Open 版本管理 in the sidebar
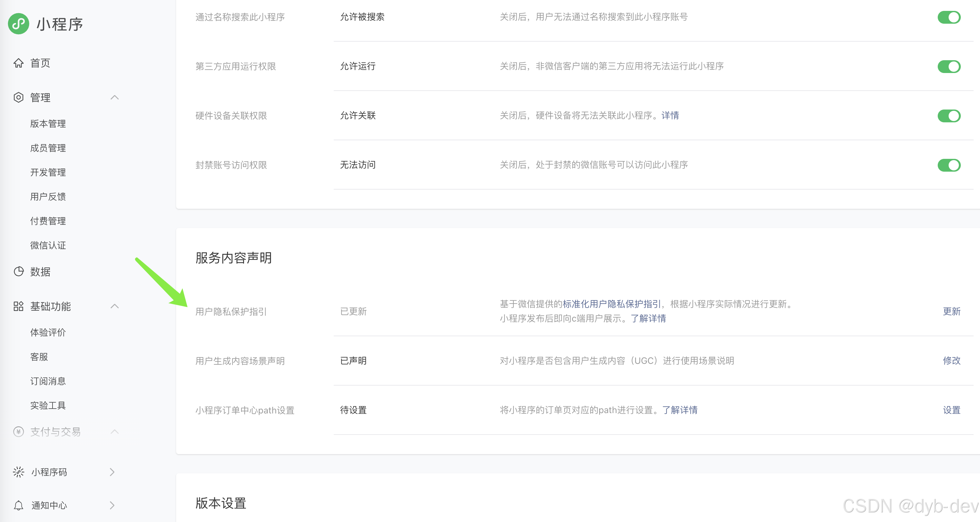Image resolution: width=980 pixels, height=522 pixels. (48, 124)
